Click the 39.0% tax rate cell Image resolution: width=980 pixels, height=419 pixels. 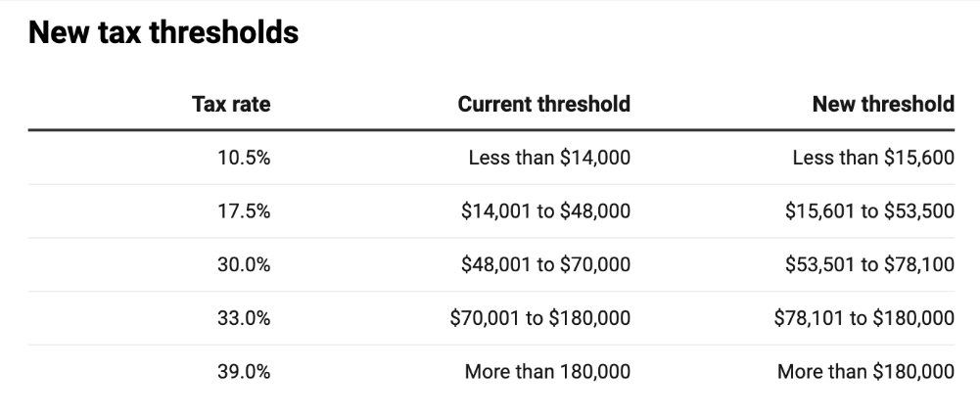click(244, 372)
